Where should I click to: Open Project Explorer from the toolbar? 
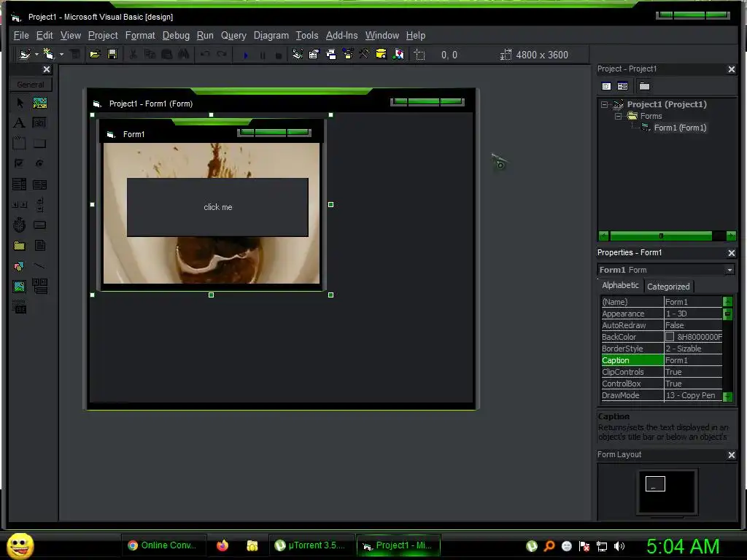click(298, 54)
